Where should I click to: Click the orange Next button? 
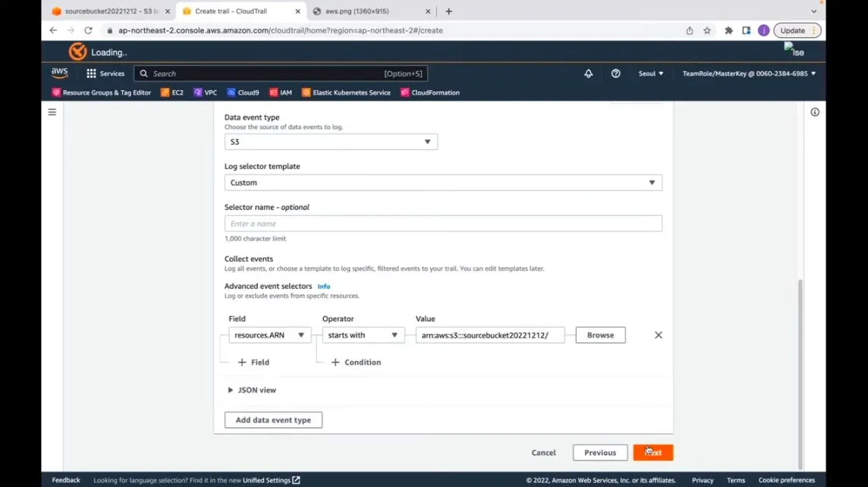click(653, 453)
